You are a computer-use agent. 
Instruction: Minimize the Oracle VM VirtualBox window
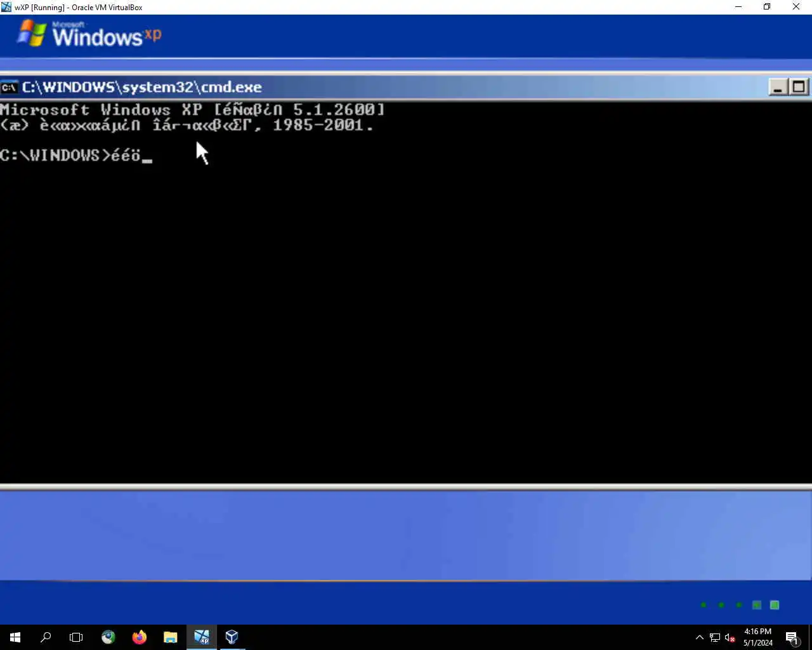pos(738,7)
